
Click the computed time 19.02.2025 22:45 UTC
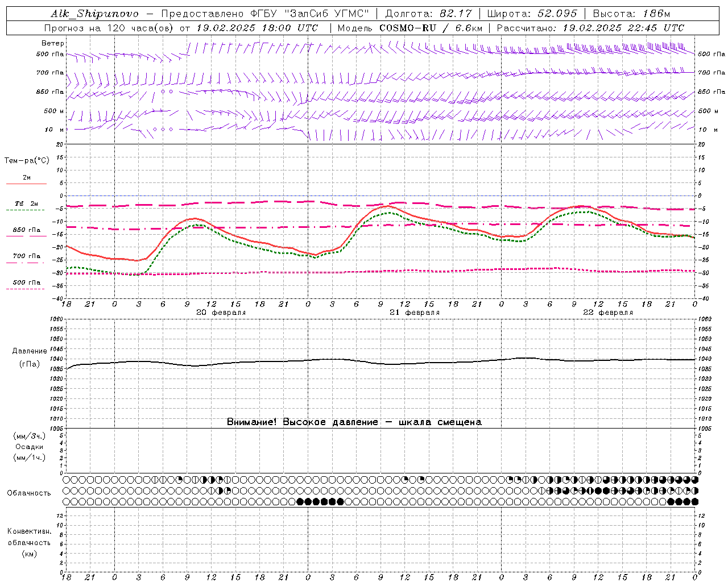(623, 28)
